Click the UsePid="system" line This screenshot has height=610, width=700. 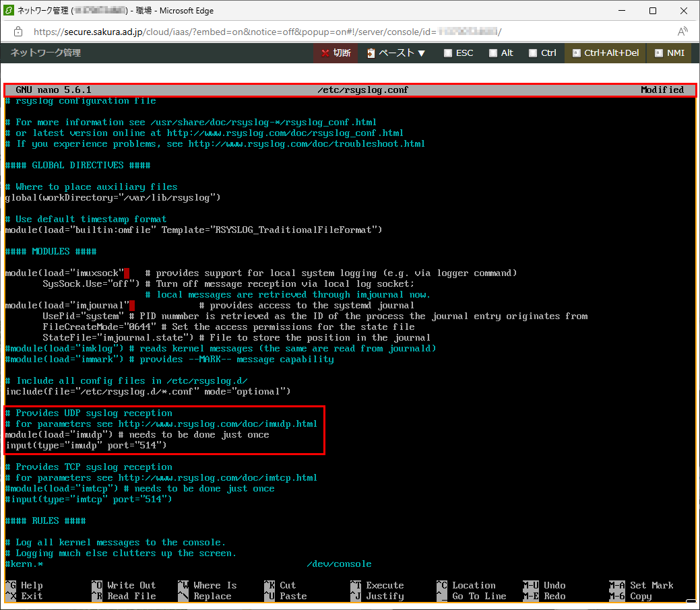[315, 316]
